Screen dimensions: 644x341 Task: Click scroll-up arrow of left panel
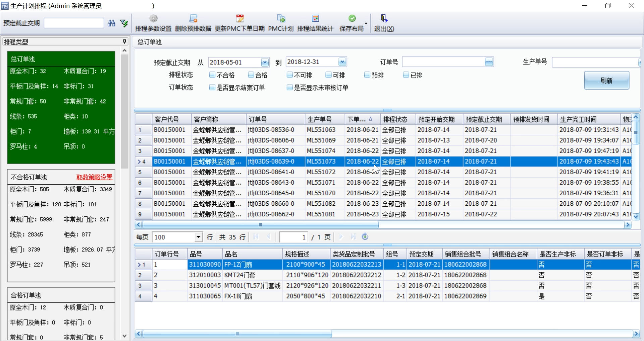click(124, 51)
